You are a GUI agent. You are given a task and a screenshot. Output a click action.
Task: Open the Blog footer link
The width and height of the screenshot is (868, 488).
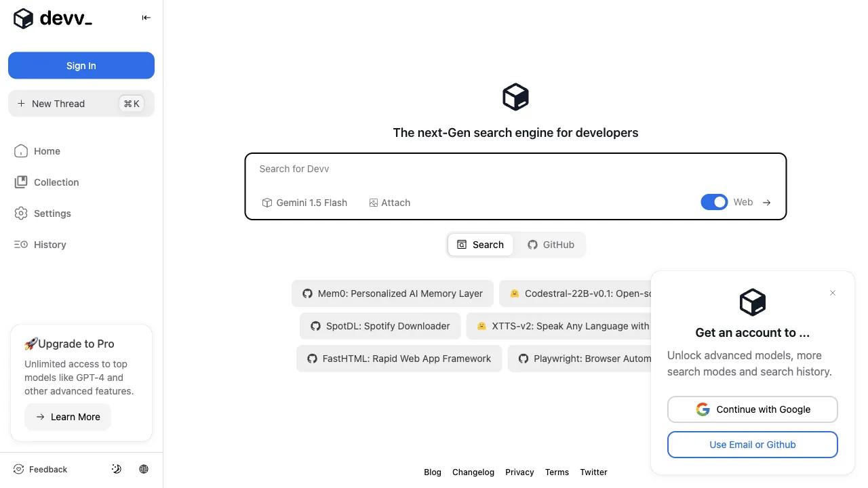click(433, 472)
